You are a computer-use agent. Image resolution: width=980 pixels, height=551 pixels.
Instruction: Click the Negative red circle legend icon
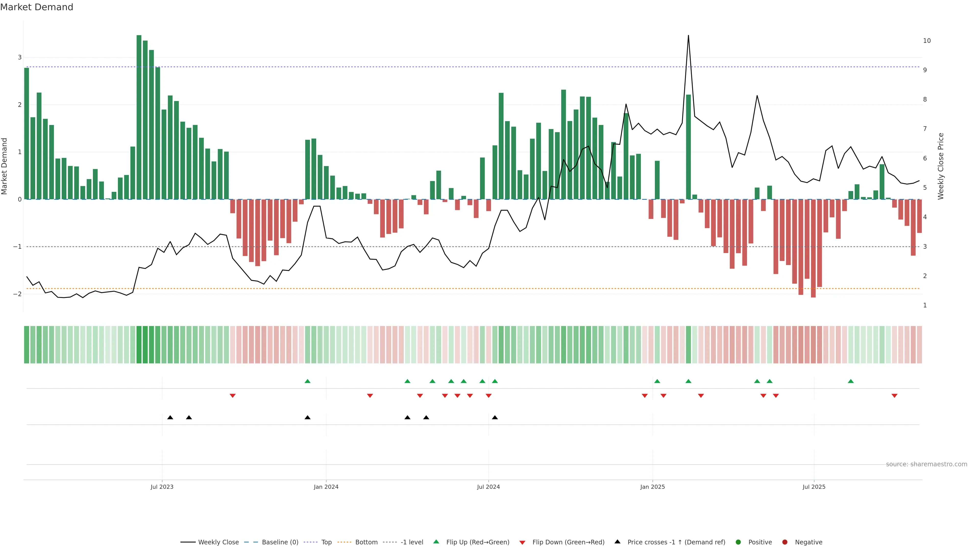[x=785, y=542]
